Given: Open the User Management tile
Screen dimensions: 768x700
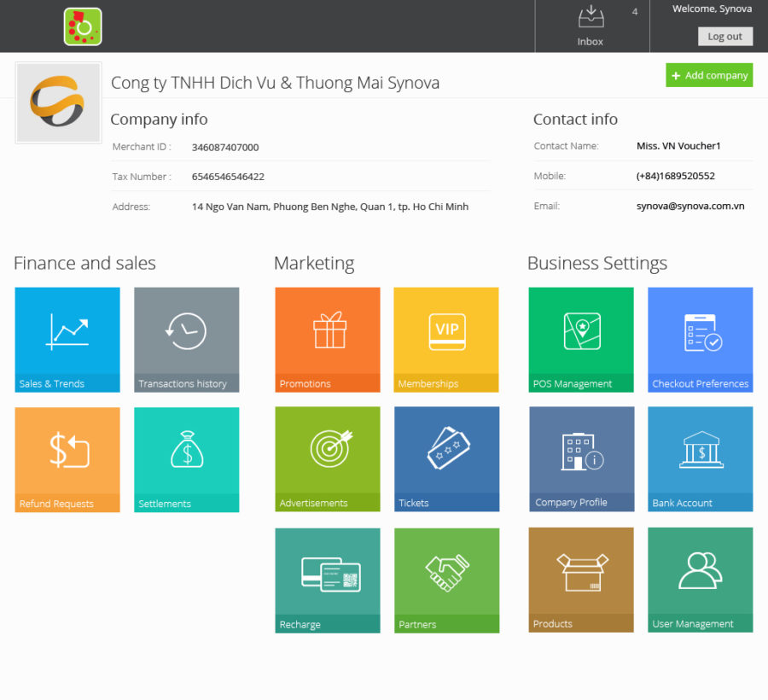Looking at the screenshot, I should pyautogui.click(x=700, y=579).
